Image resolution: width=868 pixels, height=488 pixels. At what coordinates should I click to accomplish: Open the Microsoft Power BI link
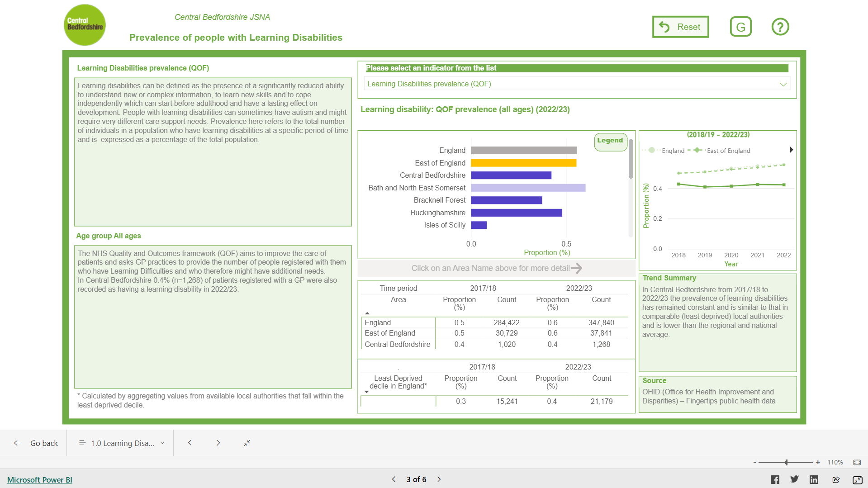point(39,479)
